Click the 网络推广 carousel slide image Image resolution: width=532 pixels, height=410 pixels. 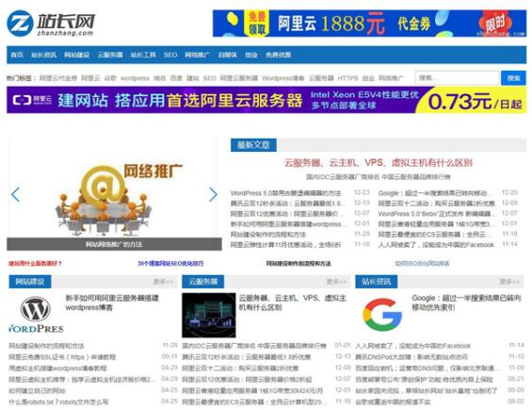[114, 193]
